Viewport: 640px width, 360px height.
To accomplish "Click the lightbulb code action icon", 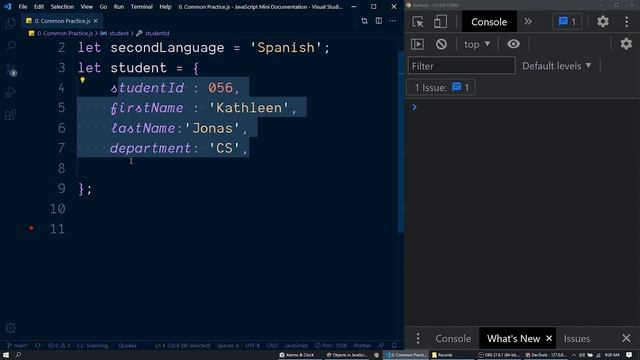I will pyautogui.click(x=82, y=80).
